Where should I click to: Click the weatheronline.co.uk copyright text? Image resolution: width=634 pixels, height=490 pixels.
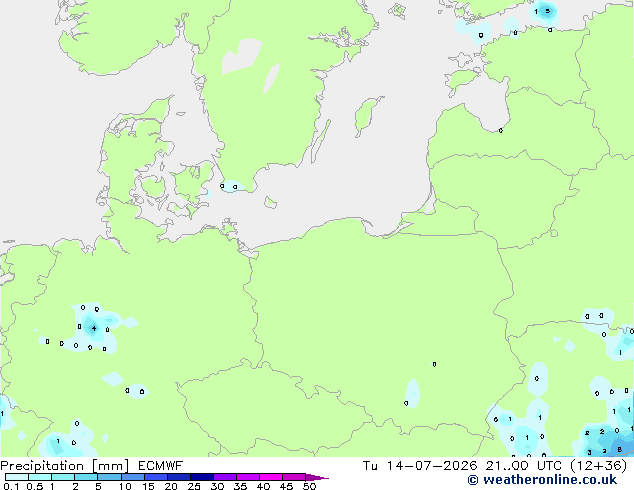542,480
